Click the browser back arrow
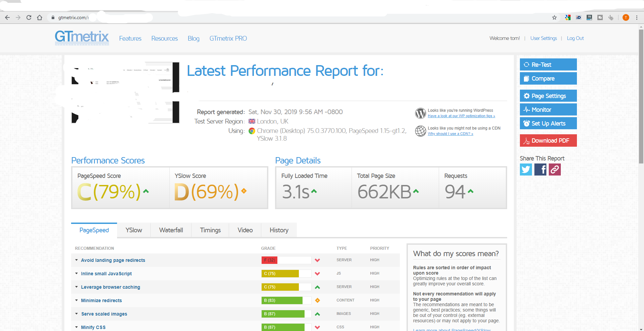Viewport: 644px width, 331px height. [7, 17]
